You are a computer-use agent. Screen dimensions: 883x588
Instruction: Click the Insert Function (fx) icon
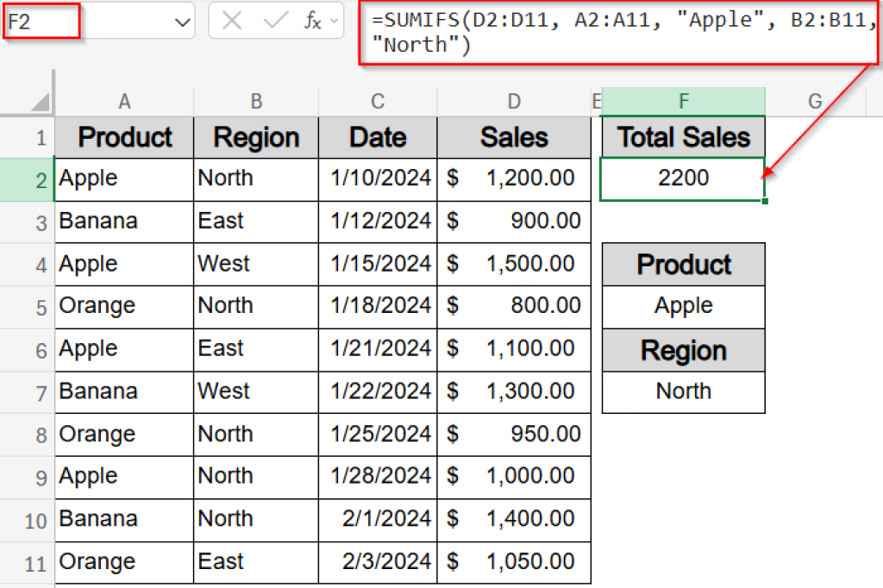click(x=313, y=19)
